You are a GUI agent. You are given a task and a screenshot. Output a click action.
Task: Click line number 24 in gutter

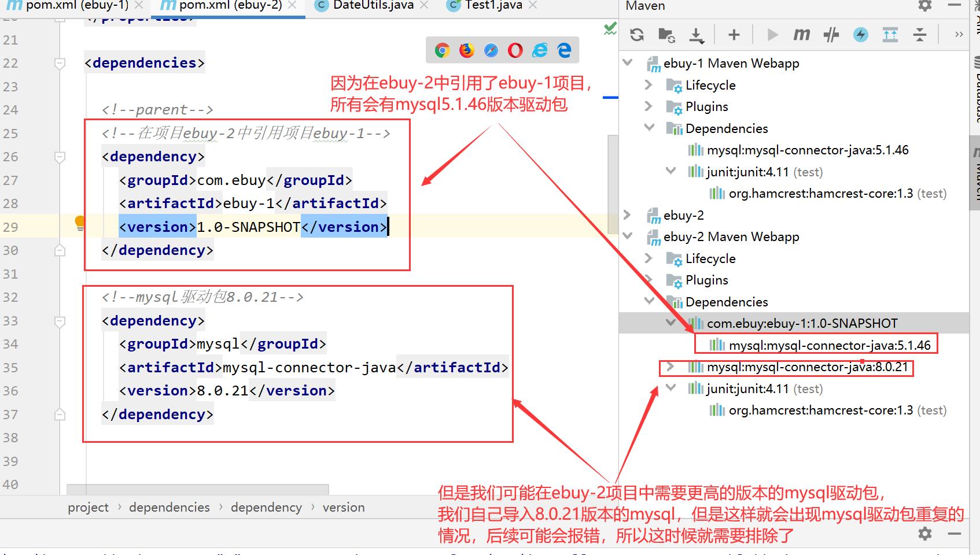pyautogui.click(x=10, y=110)
